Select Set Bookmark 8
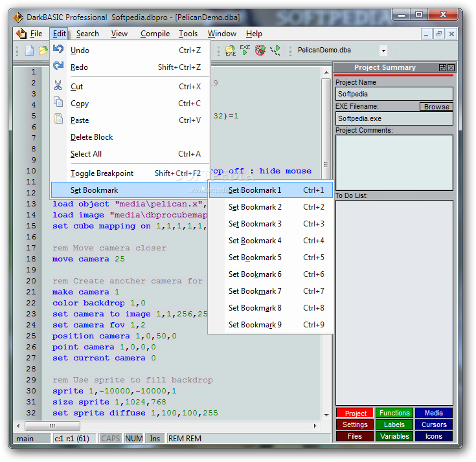476x462 pixels. [271, 308]
